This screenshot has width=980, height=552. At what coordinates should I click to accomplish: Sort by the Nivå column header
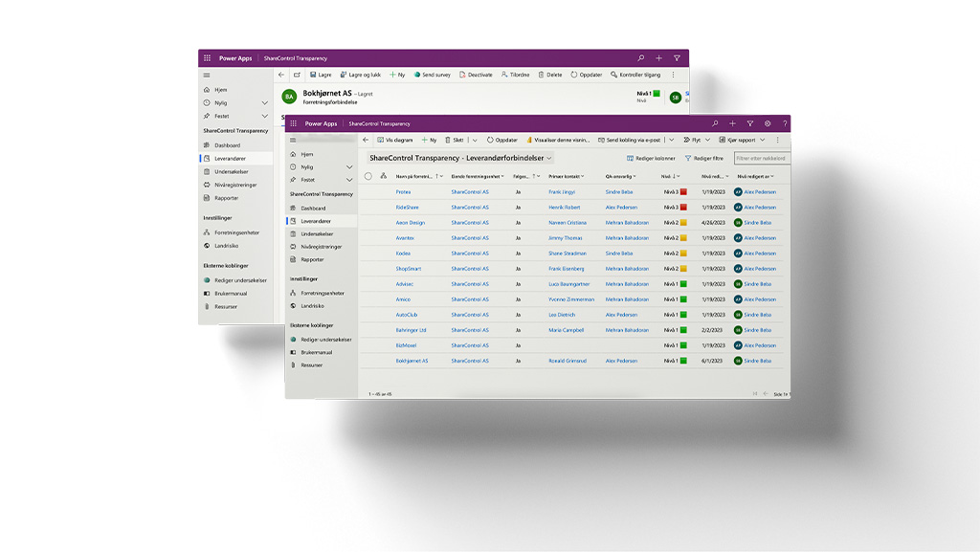click(671, 177)
